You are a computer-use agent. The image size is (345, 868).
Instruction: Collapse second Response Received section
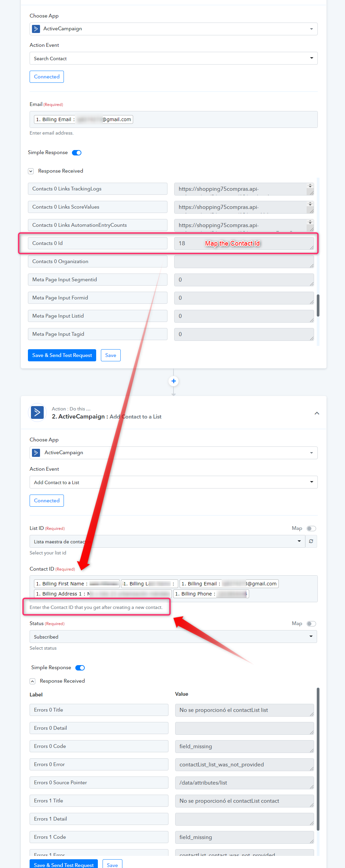click(x=32, y=681)
